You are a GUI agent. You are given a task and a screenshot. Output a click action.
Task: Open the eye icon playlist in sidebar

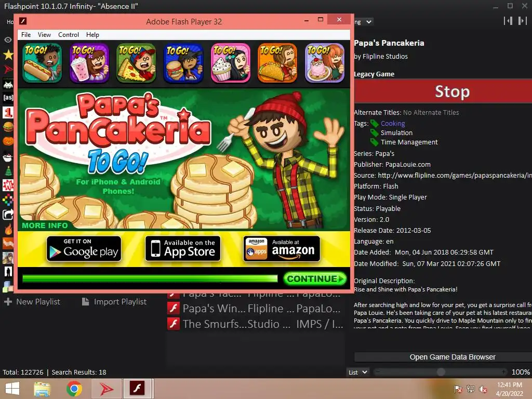(8, 39)
